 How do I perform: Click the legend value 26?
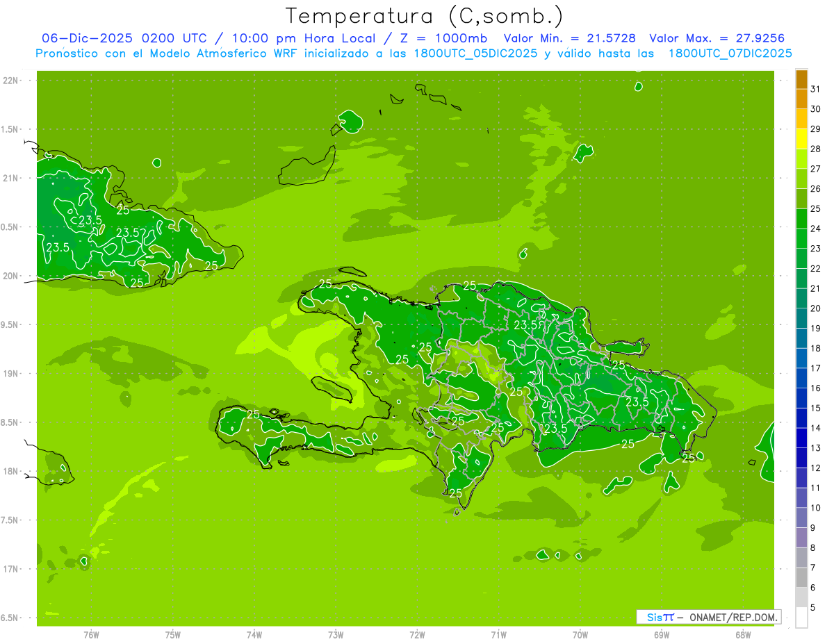coord(816,189)
